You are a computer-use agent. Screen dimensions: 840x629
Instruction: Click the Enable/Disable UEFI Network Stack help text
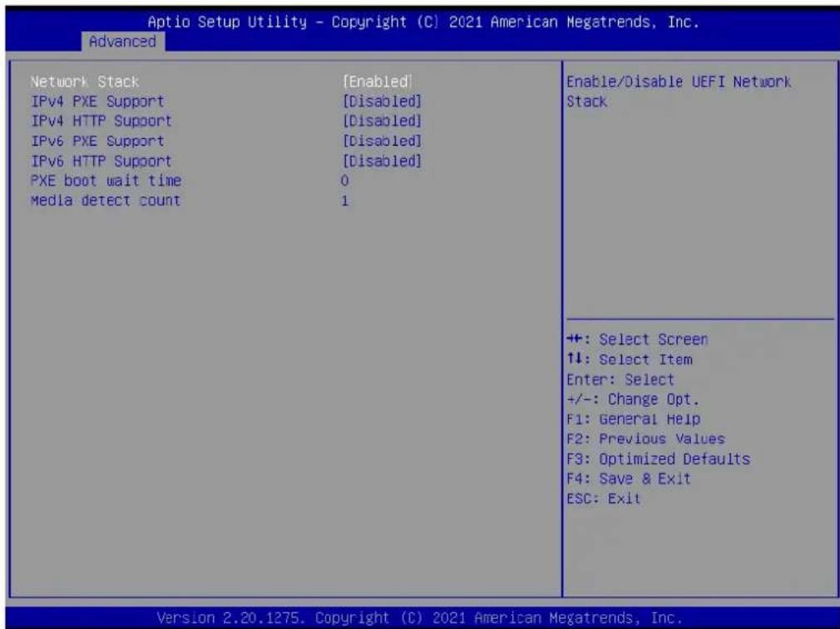(678, 92)
